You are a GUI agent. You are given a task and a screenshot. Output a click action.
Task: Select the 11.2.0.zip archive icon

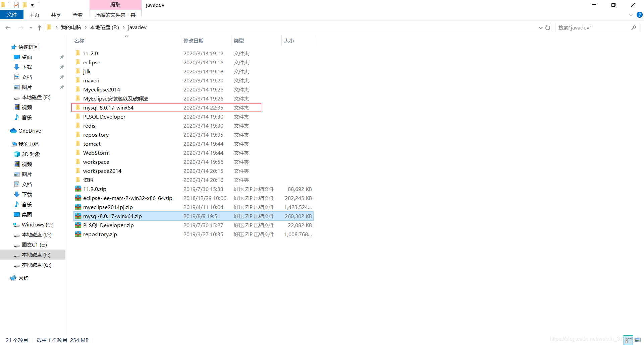click(x=78, y=189)
